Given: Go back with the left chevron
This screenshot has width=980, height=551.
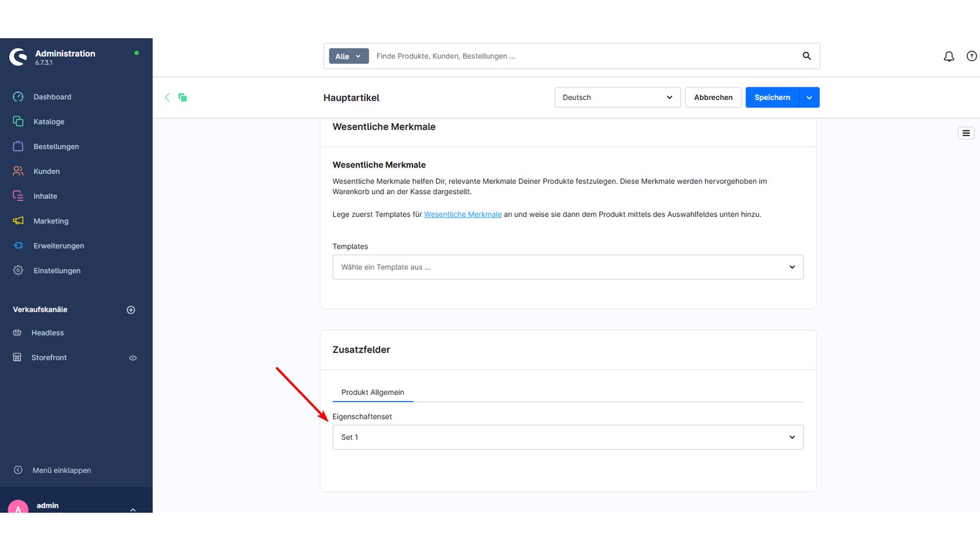Looking at the screenshot, I should coord(167,97).
